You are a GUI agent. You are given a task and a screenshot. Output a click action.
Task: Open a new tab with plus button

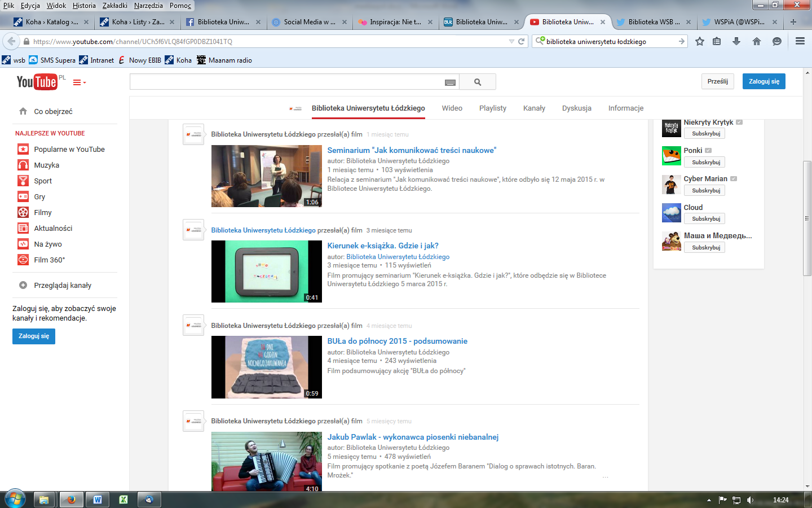793,22
